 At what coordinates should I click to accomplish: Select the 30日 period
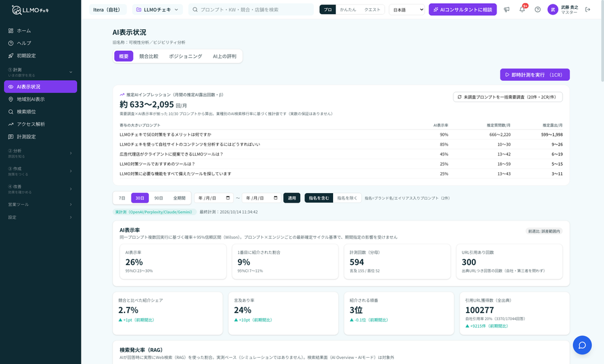point(140,198)
